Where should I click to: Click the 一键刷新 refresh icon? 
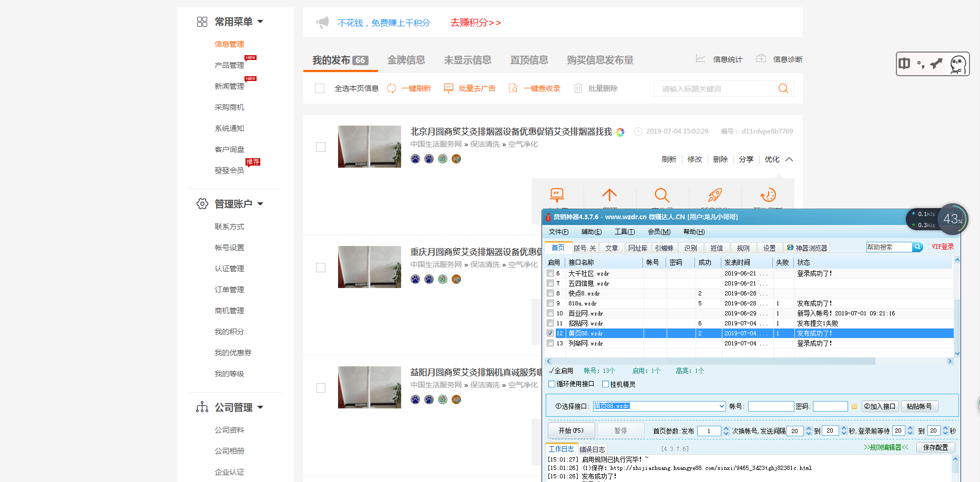pyautogui.click(x=391, y=88)
